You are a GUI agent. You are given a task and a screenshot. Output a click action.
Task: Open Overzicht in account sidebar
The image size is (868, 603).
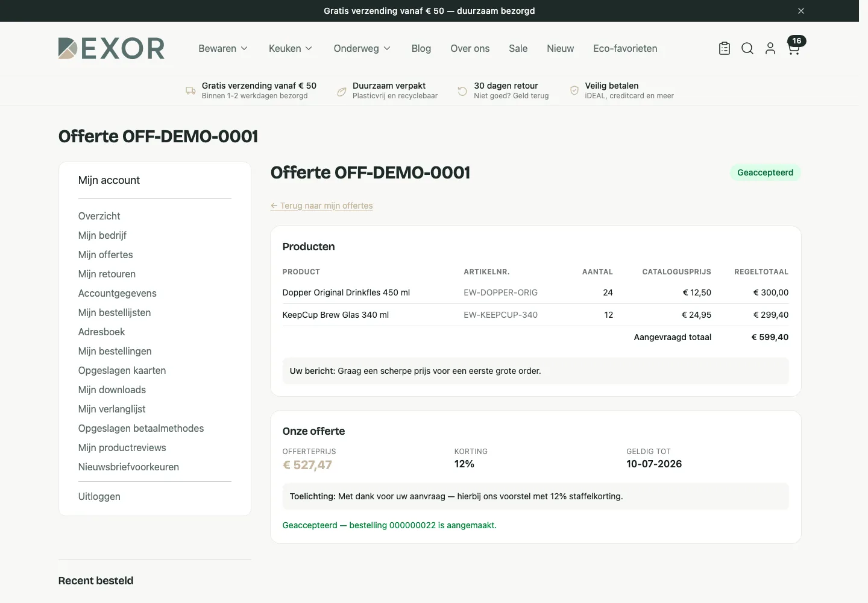coord(99,216)
